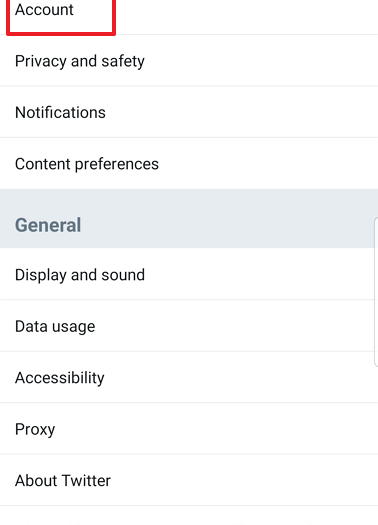Open the About Twitter page
The height and width of the screenshot is (525, 378).
(189, 480)
